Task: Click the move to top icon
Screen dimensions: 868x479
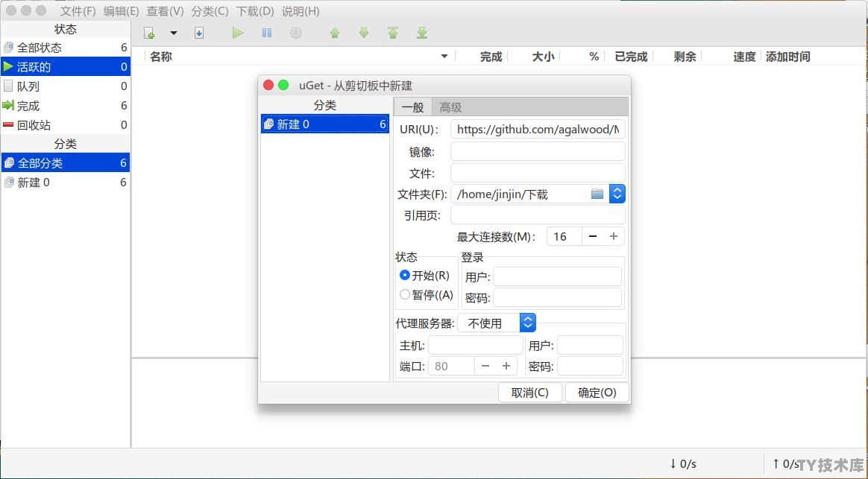Action: pos(393,34)
